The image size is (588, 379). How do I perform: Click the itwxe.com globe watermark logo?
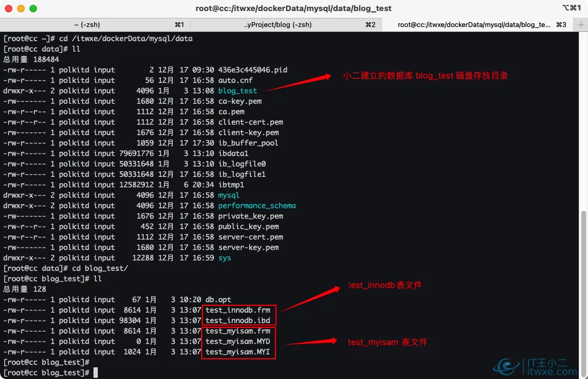pos(506,367)
